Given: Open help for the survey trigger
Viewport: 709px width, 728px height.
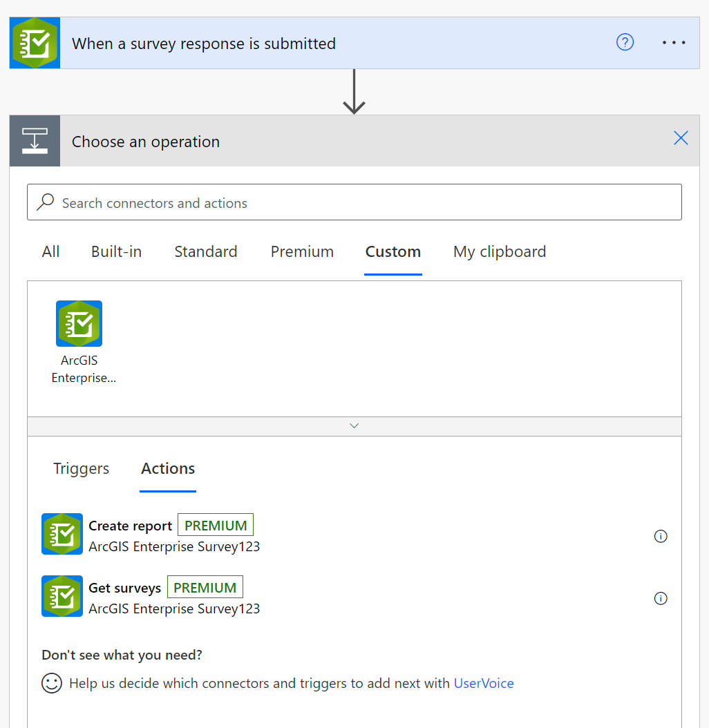Looking at the screenshot, I should [x=625, y=42].
